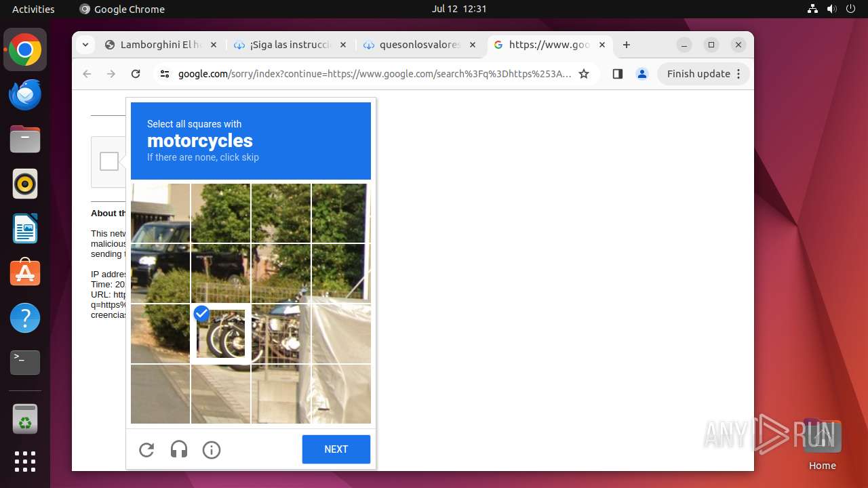Select tile showing the black parked car
The width and height of the screenshot is (868, 488).
click(160, 273)
